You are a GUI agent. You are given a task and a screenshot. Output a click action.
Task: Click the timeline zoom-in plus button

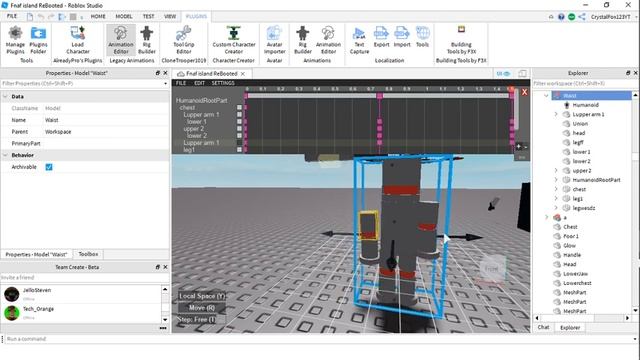[x=518, y=146]
